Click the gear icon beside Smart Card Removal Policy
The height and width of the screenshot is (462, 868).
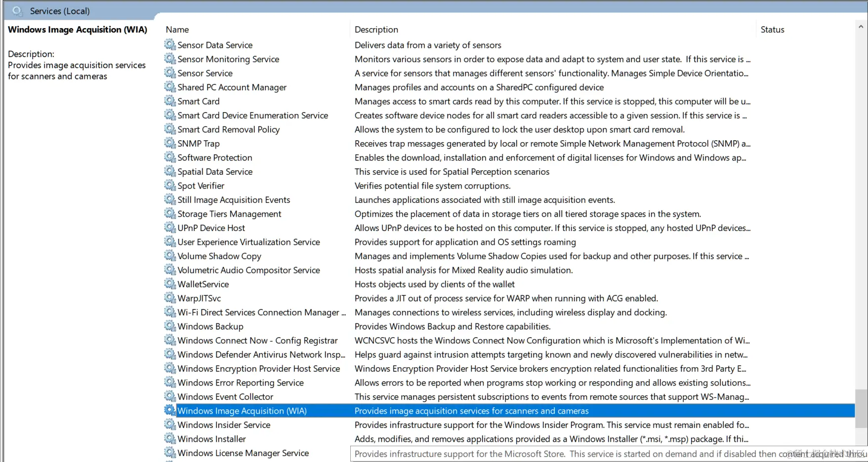tap(170, 129)
